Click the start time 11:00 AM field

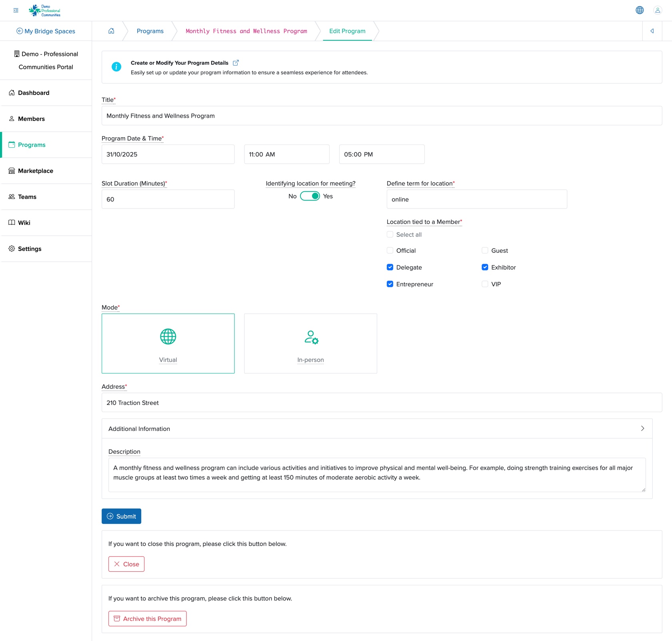287,154
